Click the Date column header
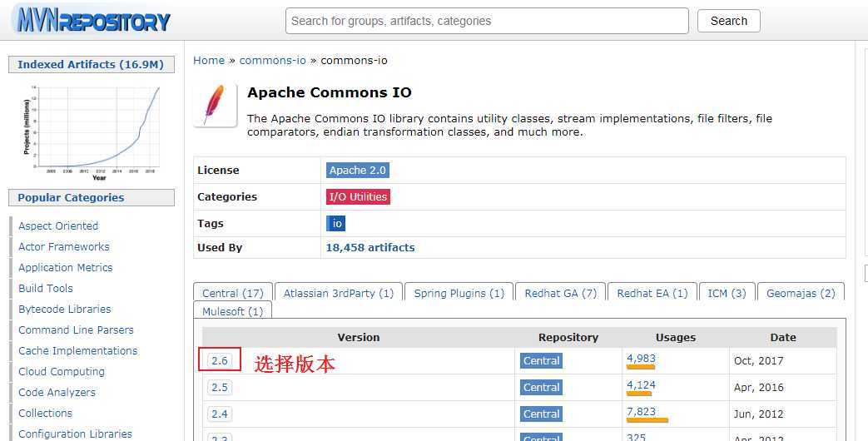868x441 pixels. (783, 338)
